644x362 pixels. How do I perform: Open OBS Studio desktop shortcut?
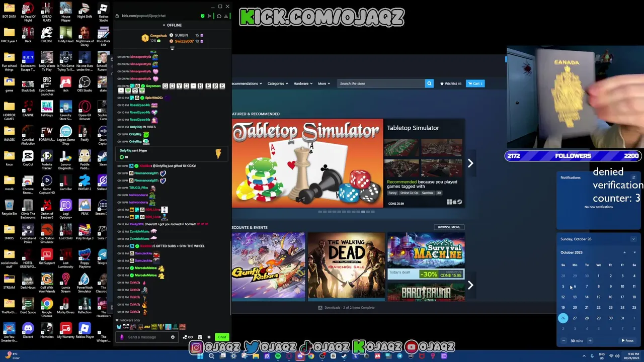85,84
